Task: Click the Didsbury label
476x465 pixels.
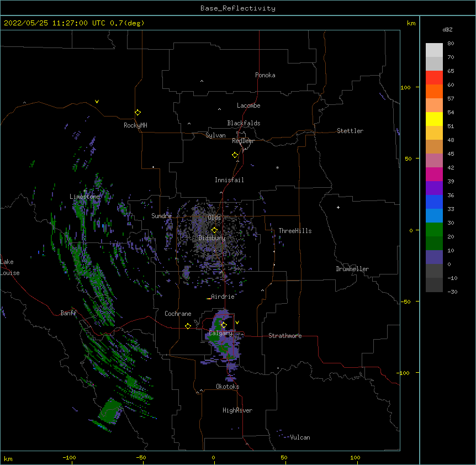Action: click(211, 238)
